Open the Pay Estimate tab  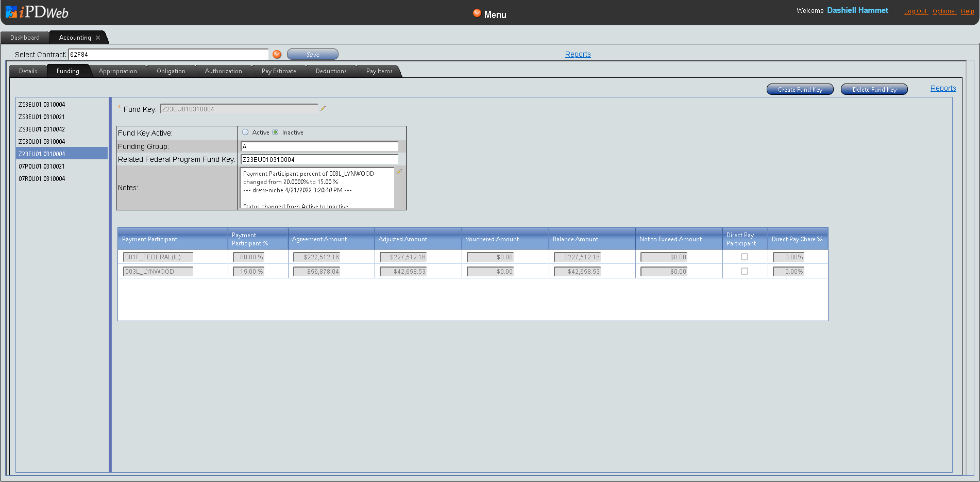pyautogui.click(x=279, y=71)
